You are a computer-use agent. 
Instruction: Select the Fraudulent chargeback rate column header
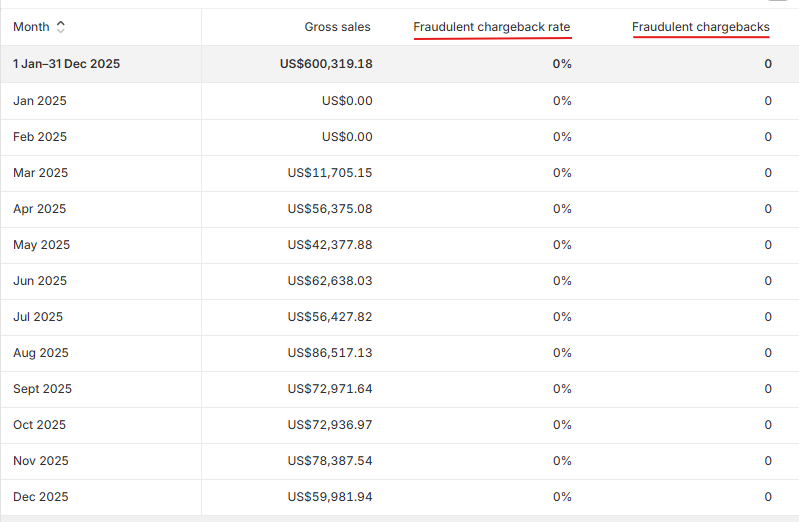pos(492,27)
